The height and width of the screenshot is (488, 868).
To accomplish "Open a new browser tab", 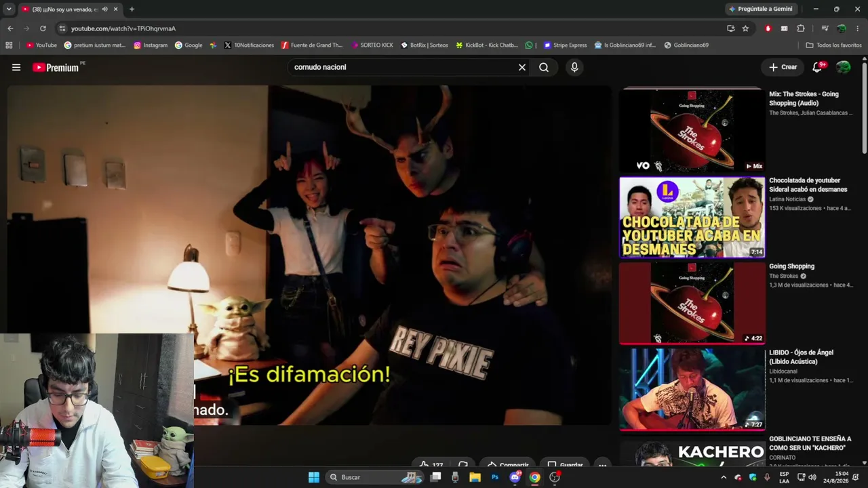I will pyautogui.click(x=132, y=9).
